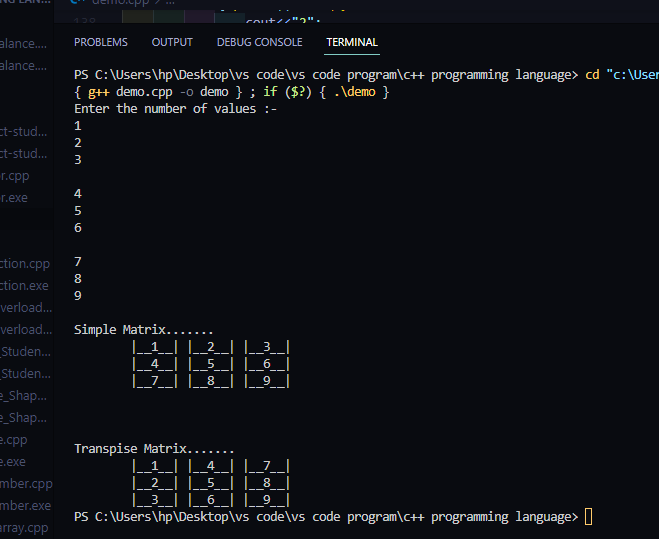Click cell 5 in the Simple Matrix output
Image resolution: width=659 pixels, height=539 pixels.
[x=211, y=364]
